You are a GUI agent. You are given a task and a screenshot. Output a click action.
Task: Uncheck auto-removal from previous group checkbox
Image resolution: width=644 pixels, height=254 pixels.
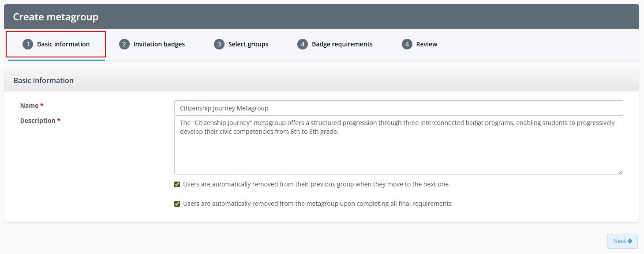point(177,185)
